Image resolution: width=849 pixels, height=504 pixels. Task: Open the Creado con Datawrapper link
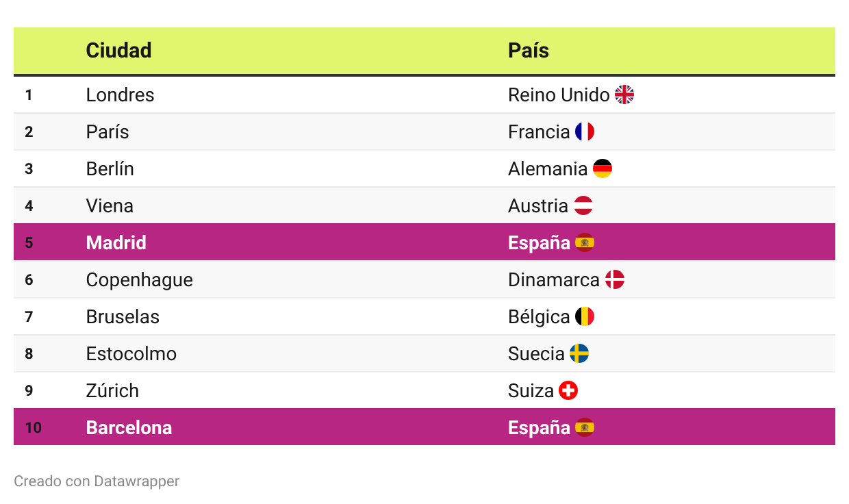tap(97, 481)
